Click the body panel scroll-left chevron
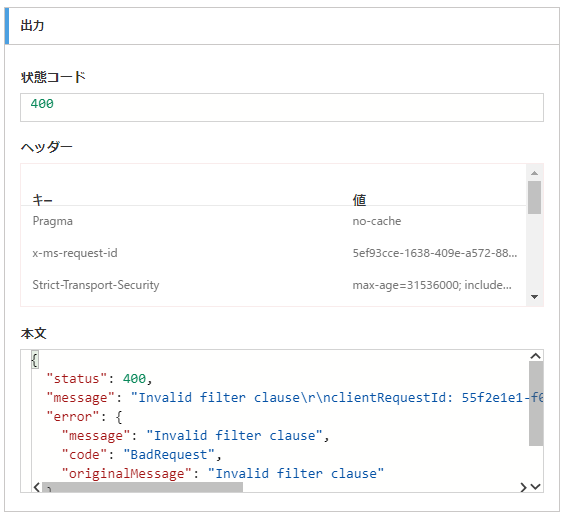 pos(37,487)
